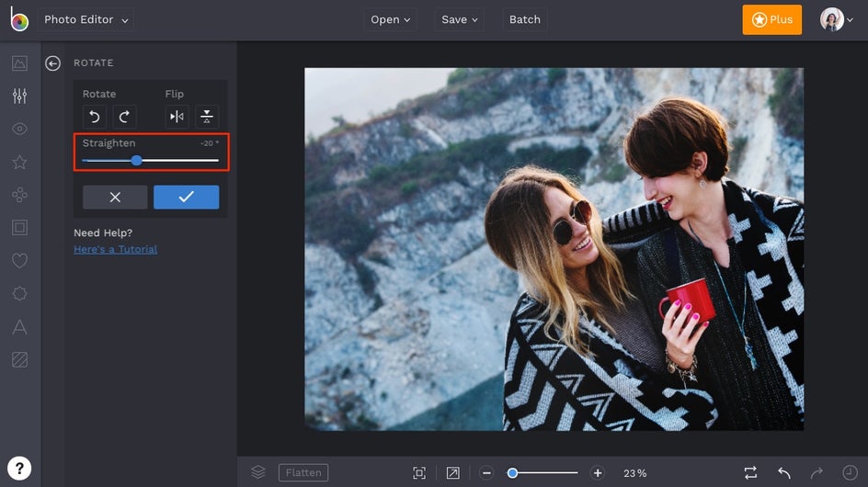This screenshot has height=487, width=868.
Task: Open the Save menu
Action: tap(459, 20)
